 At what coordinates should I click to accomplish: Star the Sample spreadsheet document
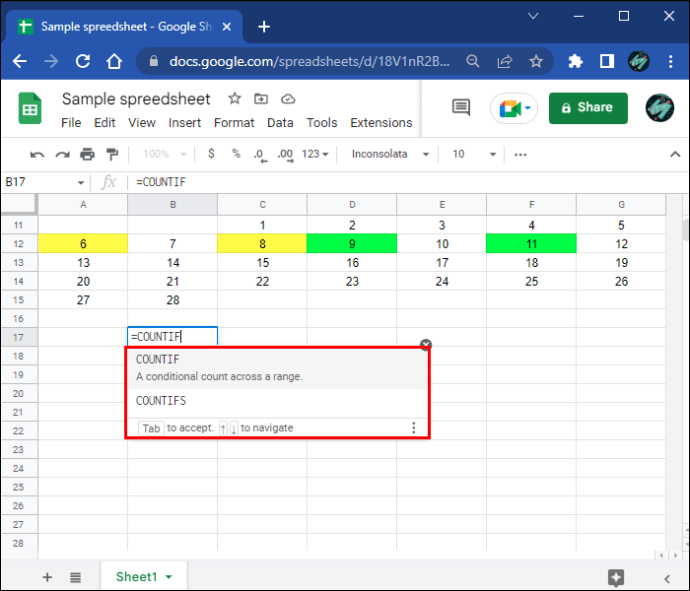235,99
